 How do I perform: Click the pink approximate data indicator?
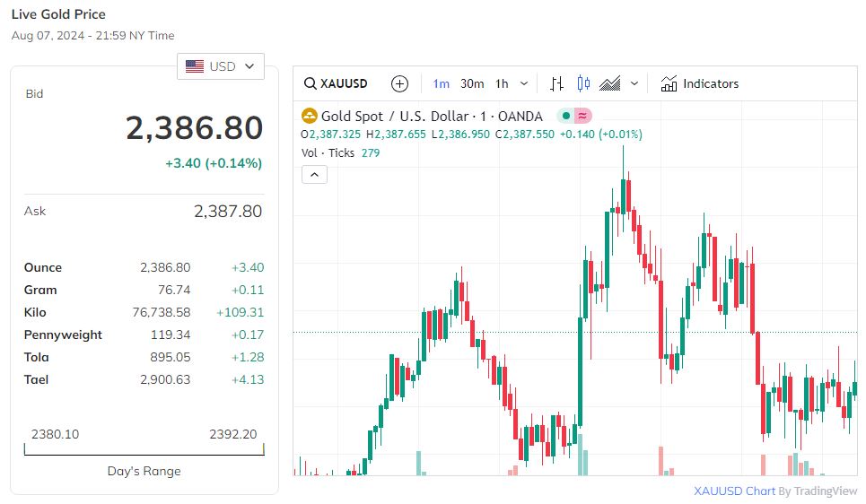coord(582,116)
